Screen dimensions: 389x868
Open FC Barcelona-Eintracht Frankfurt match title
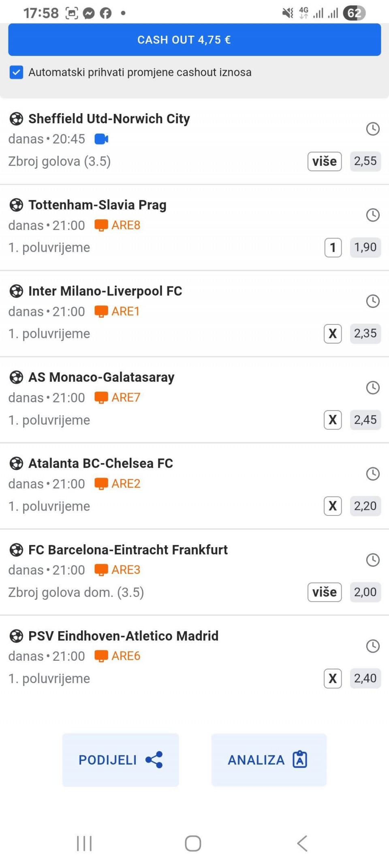click(x=128, y=550)
